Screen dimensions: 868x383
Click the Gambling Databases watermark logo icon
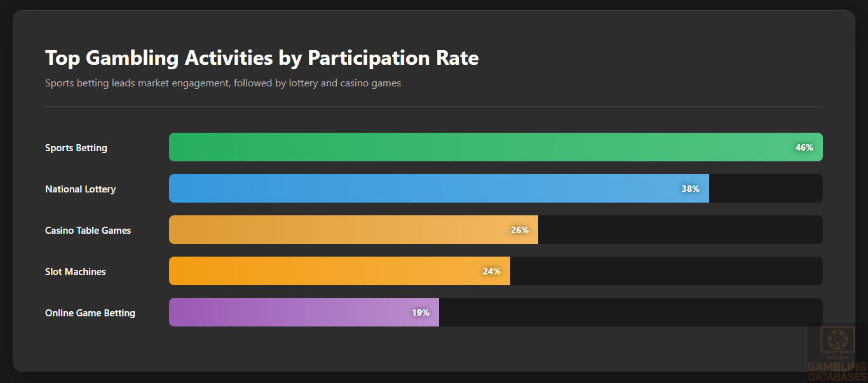[837, 342]
